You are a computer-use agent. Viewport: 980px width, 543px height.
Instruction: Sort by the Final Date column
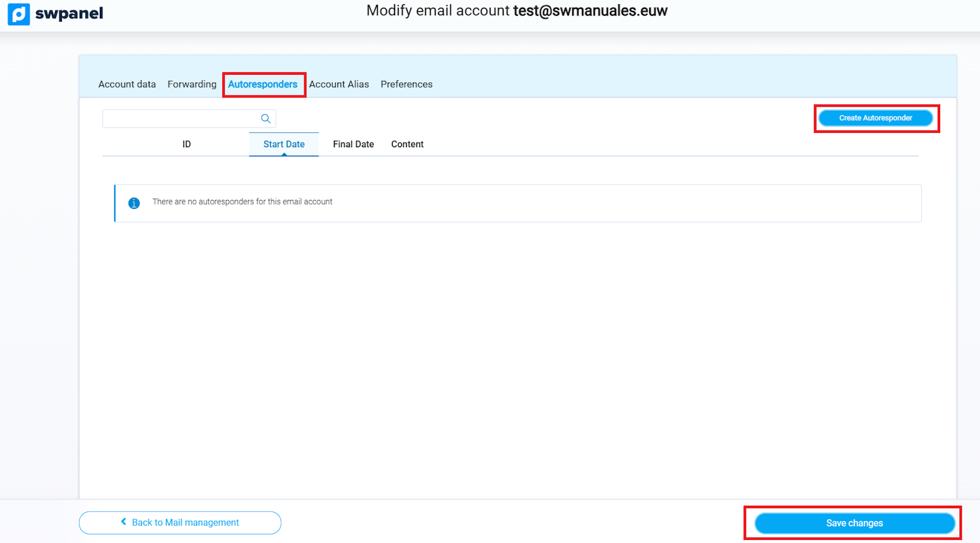[x=353, y=144]
